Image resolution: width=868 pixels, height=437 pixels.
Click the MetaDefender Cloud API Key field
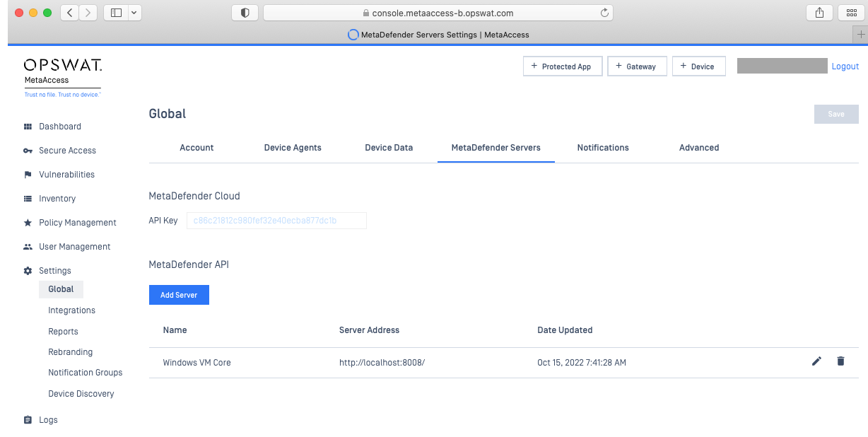(x=276, y=221)
